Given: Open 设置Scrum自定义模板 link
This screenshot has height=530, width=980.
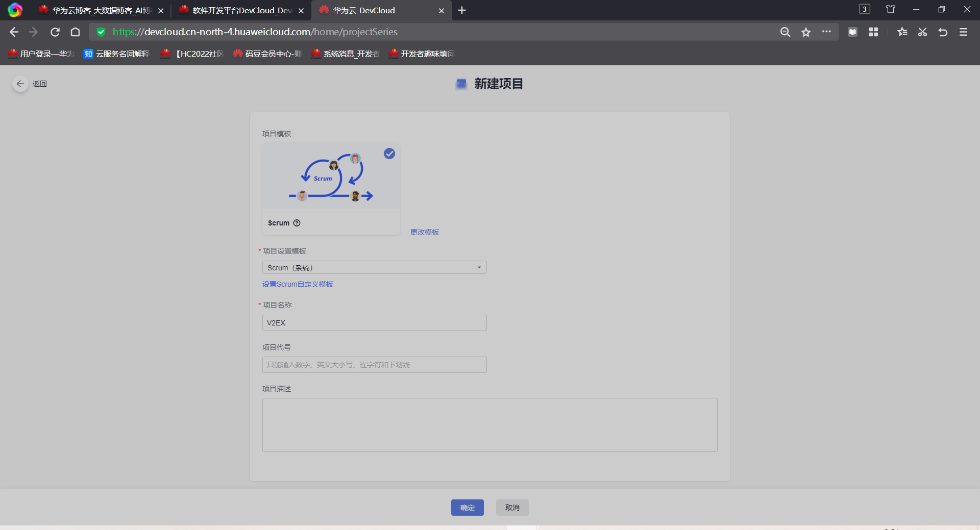Looking at the screenshot, I should pyautogui.click(x=298, y=284).
